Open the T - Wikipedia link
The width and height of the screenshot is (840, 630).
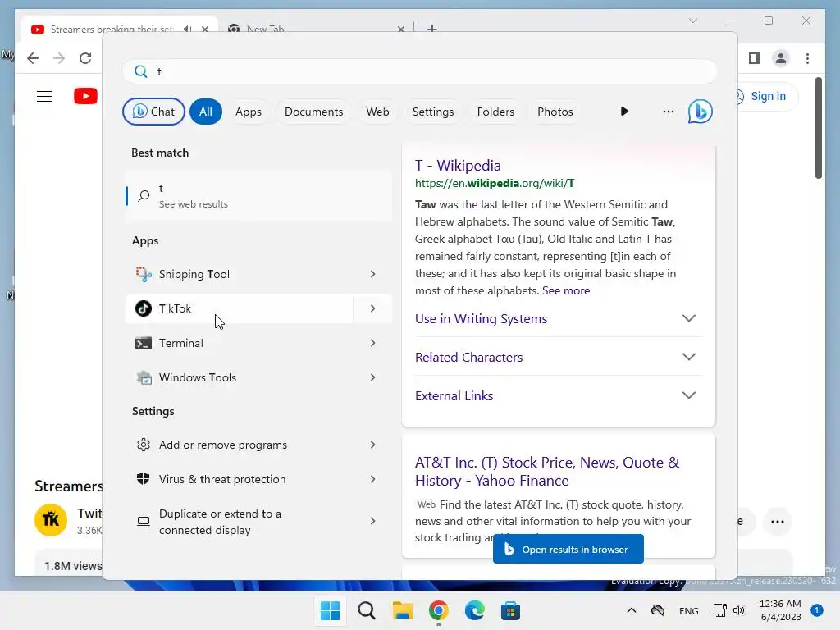(458, 166)
